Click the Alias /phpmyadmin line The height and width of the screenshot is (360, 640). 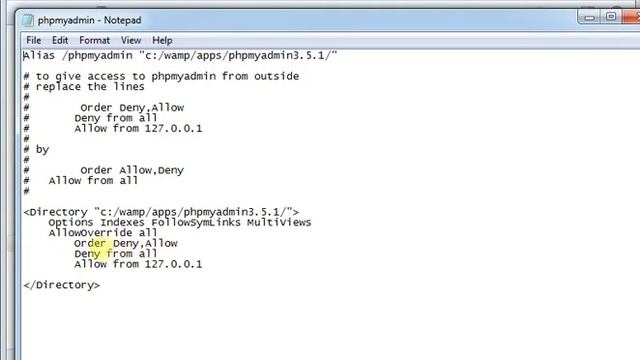[x=180, y=56]
